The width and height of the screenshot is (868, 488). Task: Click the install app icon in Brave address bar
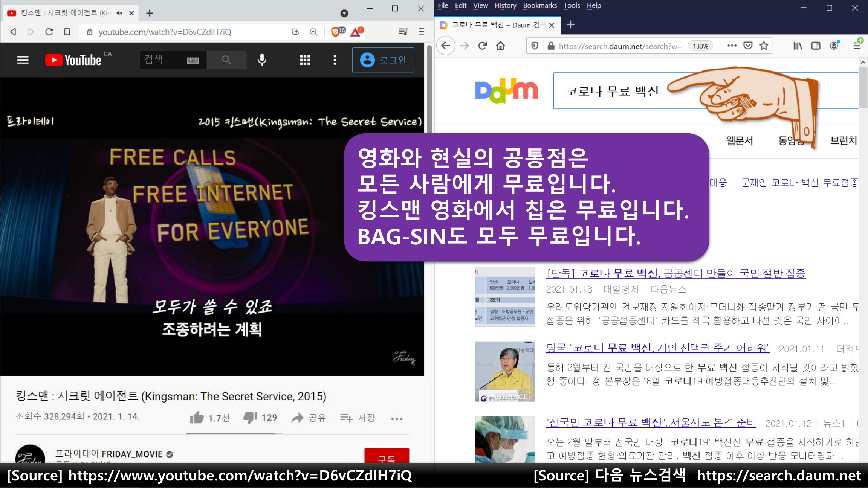295,32
